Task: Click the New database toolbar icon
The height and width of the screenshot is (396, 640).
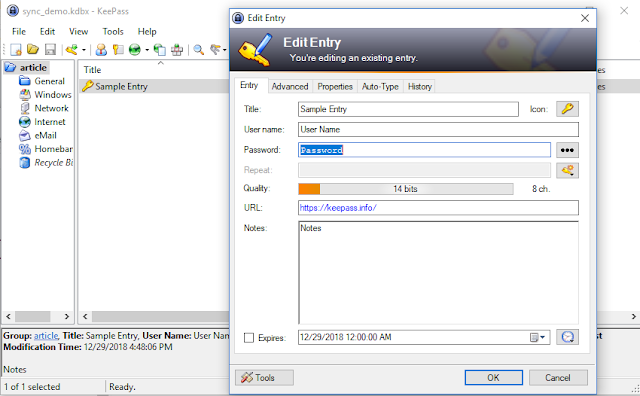Action: (16, 50)
